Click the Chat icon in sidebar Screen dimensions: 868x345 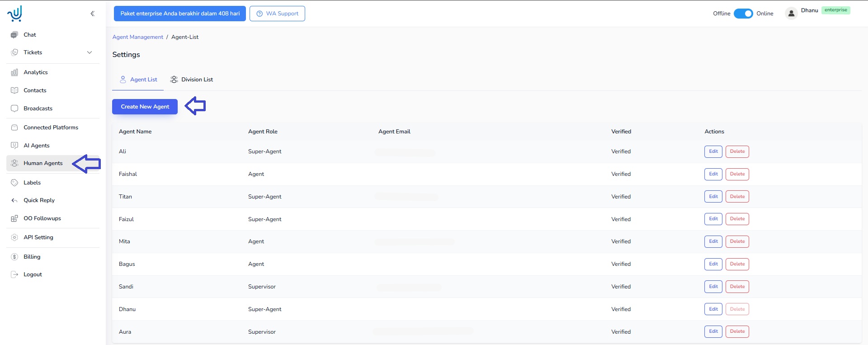(x=14, y=35)
